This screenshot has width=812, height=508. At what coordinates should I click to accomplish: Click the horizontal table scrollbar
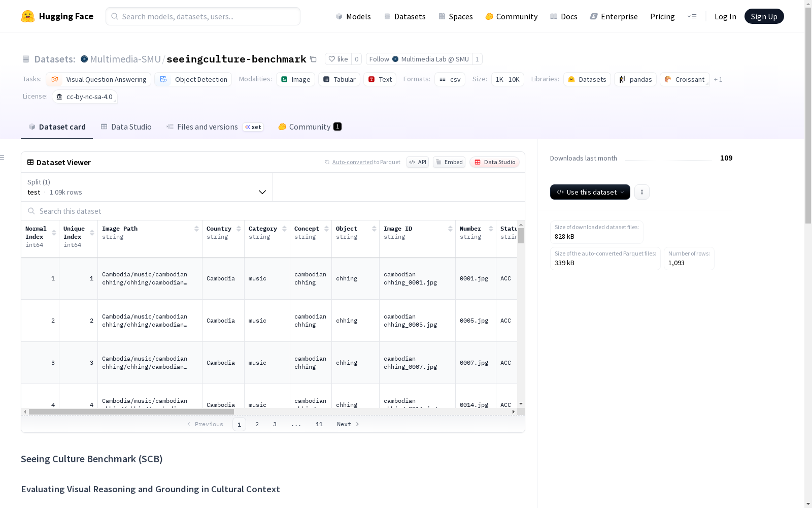pos(131,411)
